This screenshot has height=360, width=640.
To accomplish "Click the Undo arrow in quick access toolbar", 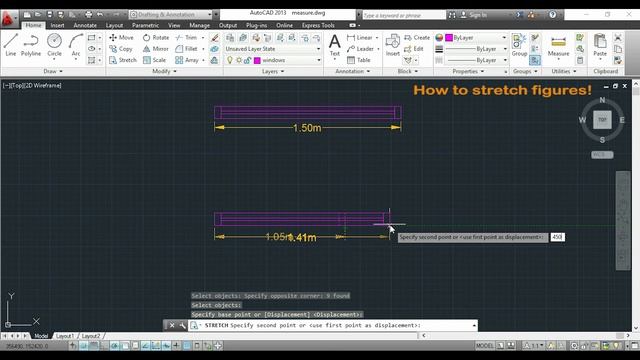I will 100,15.
